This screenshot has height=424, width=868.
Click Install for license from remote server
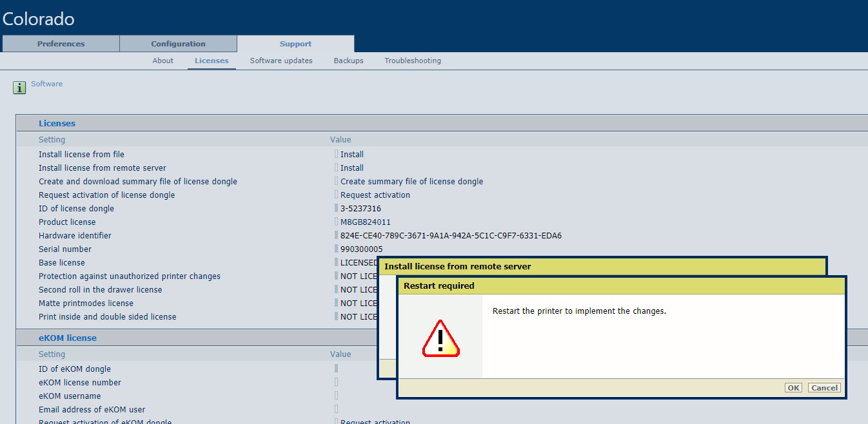point(352,168)
